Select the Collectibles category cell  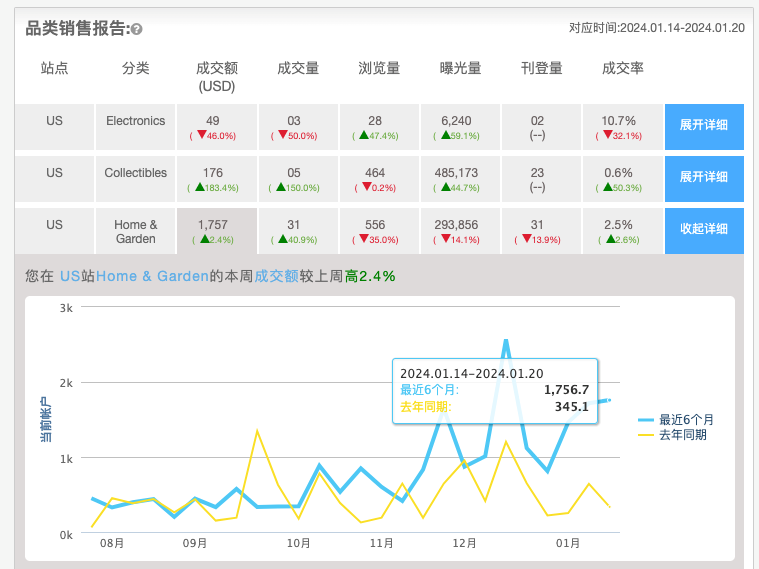point(136,179)
